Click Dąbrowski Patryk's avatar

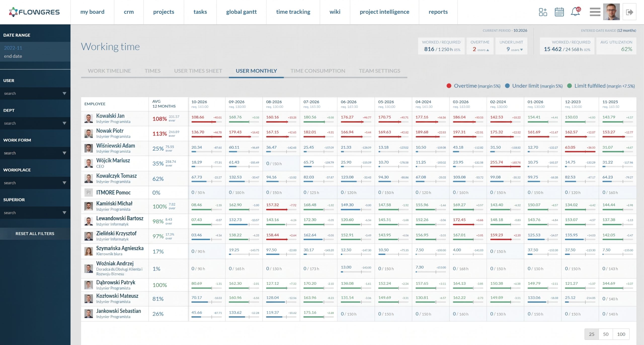point(89,285)
